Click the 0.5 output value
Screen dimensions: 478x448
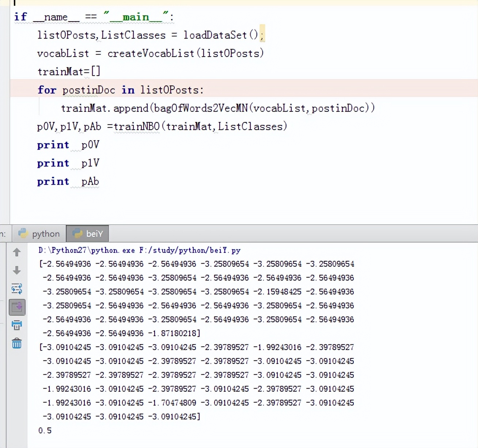click(45, 430)
